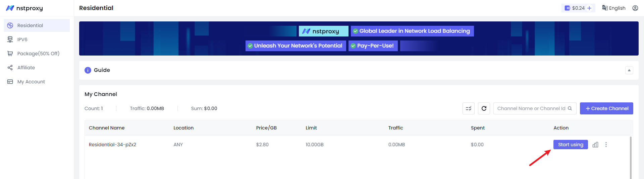Click the Location column header

[183, 128]
